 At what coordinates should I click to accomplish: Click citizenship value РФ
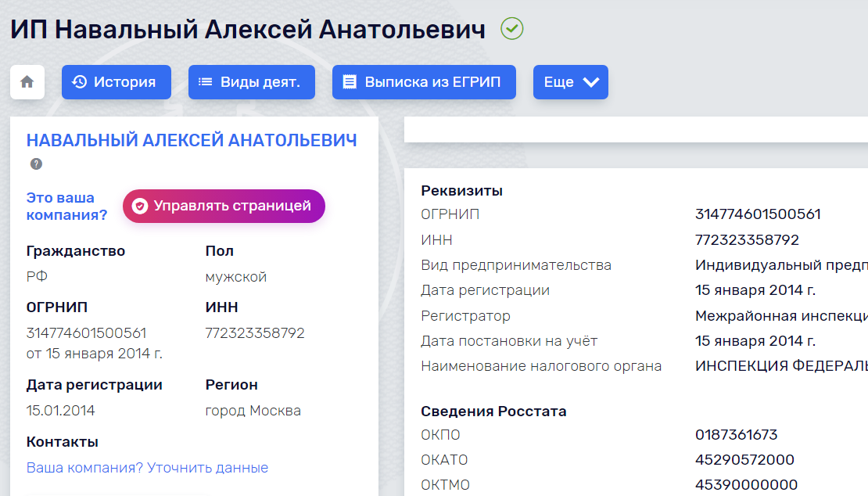point(37,276)
